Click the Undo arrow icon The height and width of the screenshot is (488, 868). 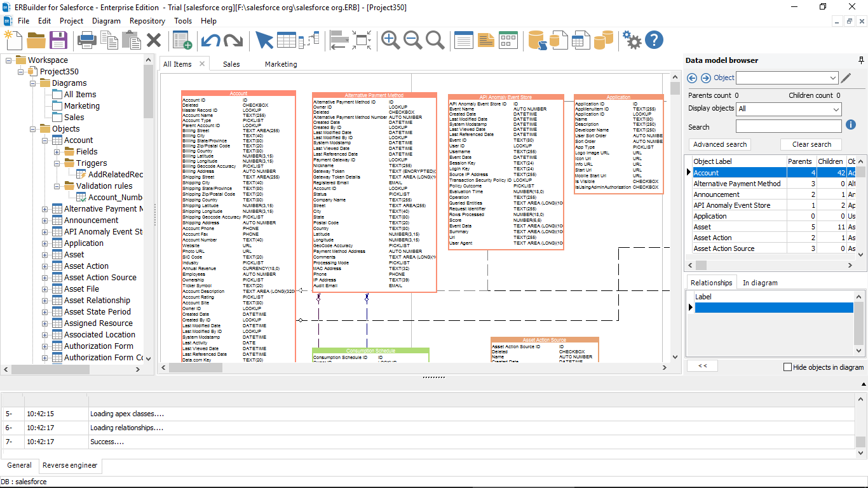pyautogui.click(x=210, y=41)
